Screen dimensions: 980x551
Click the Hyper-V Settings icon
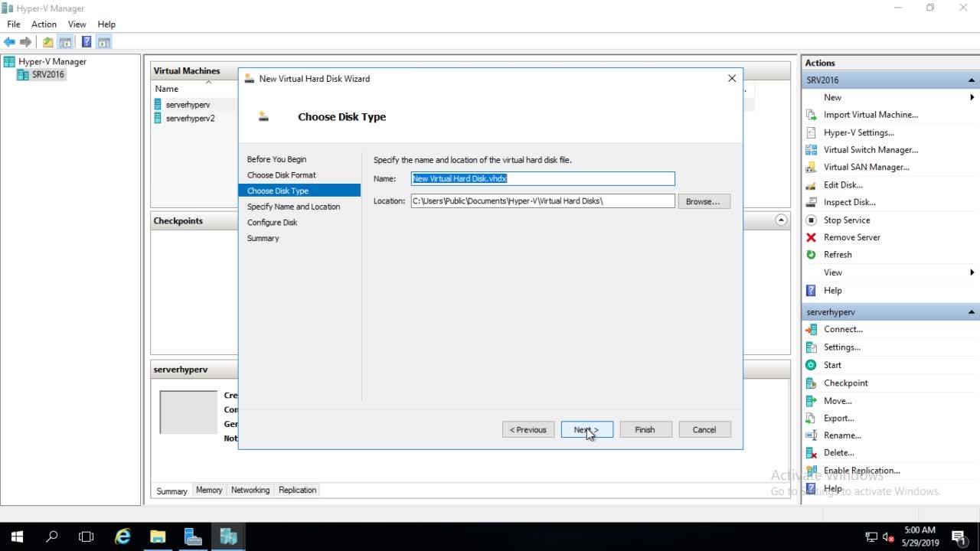pyautogui.click(x=811, y=132)
